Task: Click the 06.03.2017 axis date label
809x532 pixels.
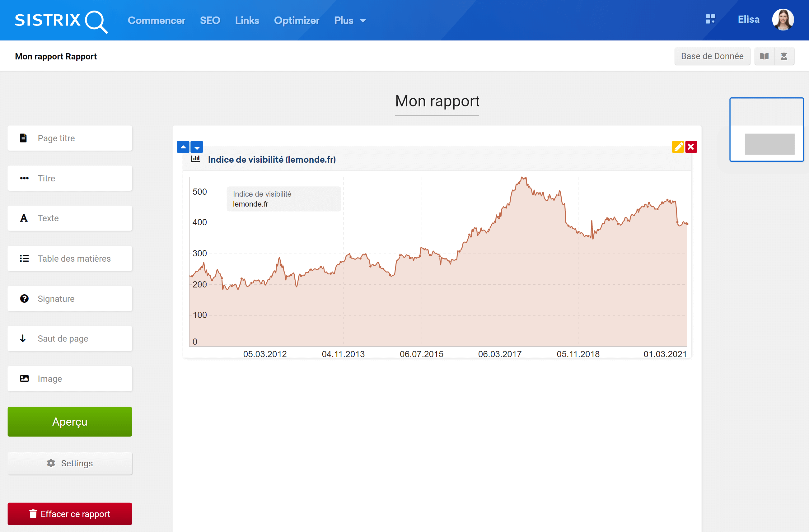Action: (500, 354)
